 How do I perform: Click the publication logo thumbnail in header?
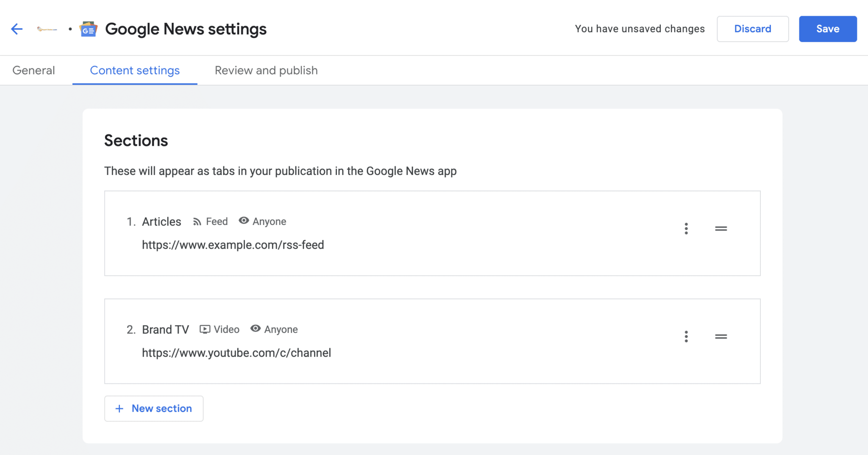[x=47, y=29]
